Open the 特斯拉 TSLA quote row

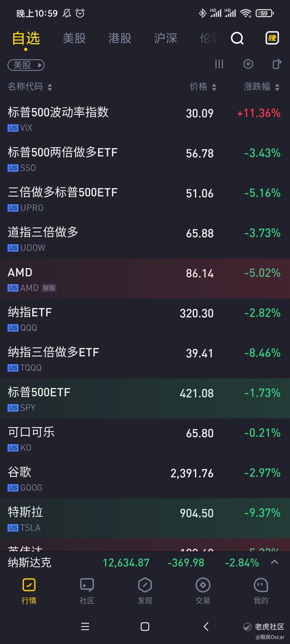pos(145,518)
